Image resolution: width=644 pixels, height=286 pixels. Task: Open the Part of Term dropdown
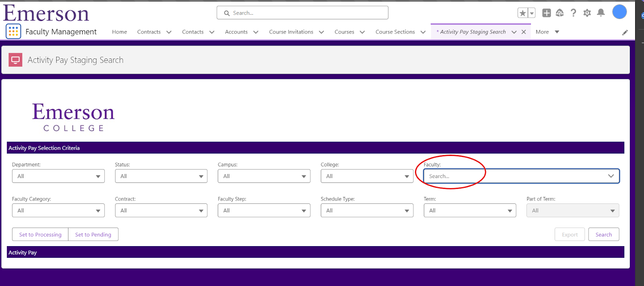573,210
